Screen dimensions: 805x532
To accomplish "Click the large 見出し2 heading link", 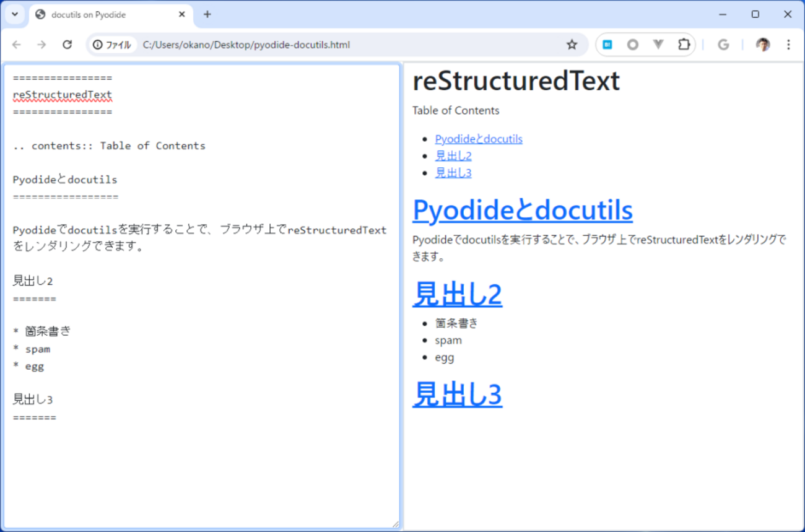I will point(457,294).
